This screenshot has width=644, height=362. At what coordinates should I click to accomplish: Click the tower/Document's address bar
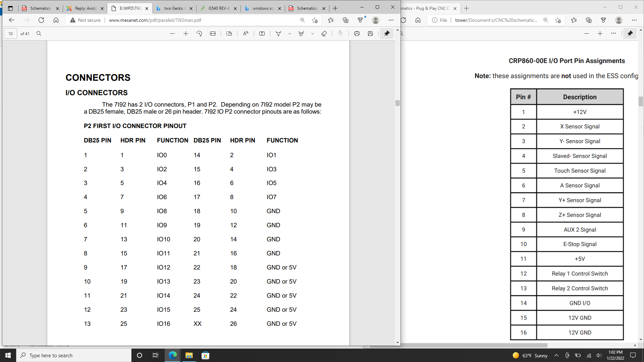(496, 20)
